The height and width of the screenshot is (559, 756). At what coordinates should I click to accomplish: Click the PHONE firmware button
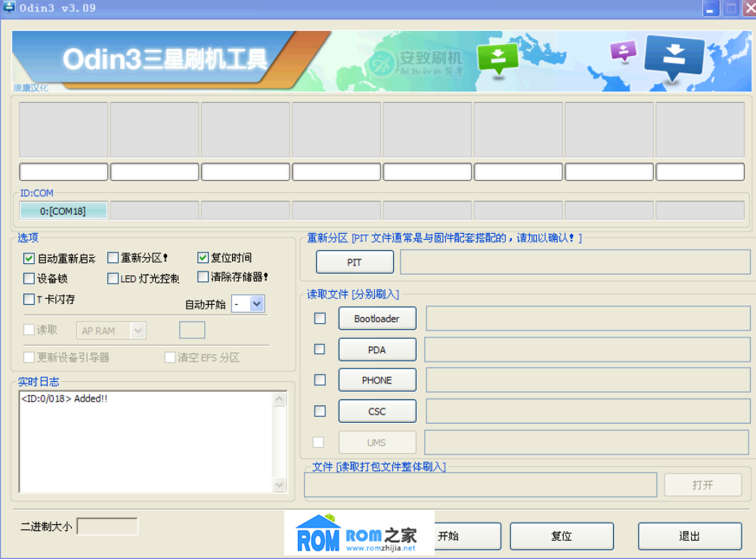(x=377, y=380)
